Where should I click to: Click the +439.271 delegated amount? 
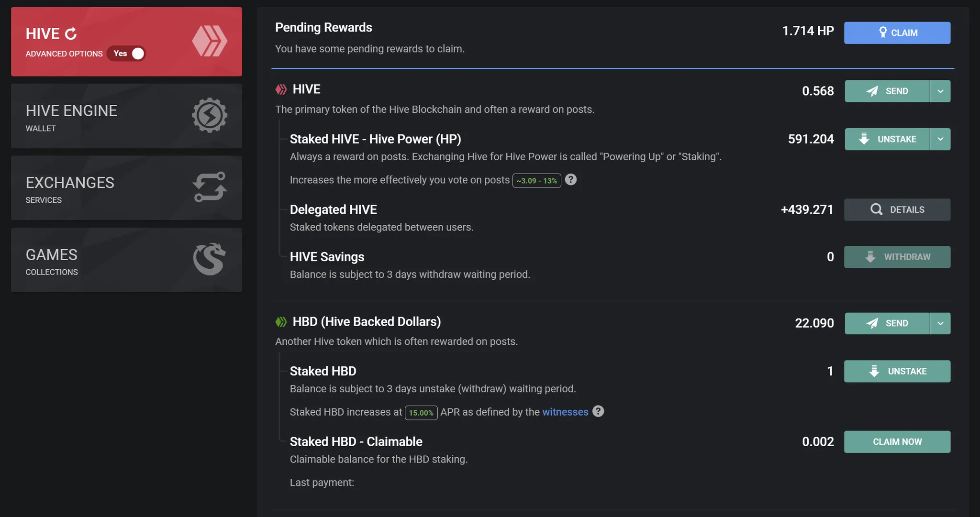point(807,209)
